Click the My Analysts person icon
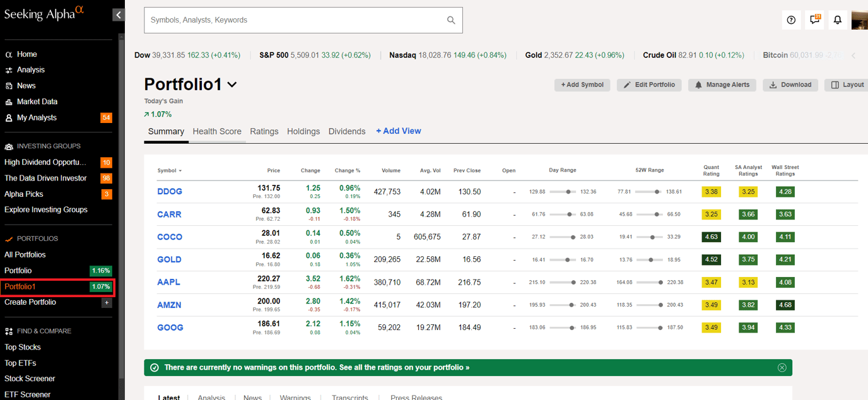The height and width of the screenshot is (400, 868). tap(9, 118)
